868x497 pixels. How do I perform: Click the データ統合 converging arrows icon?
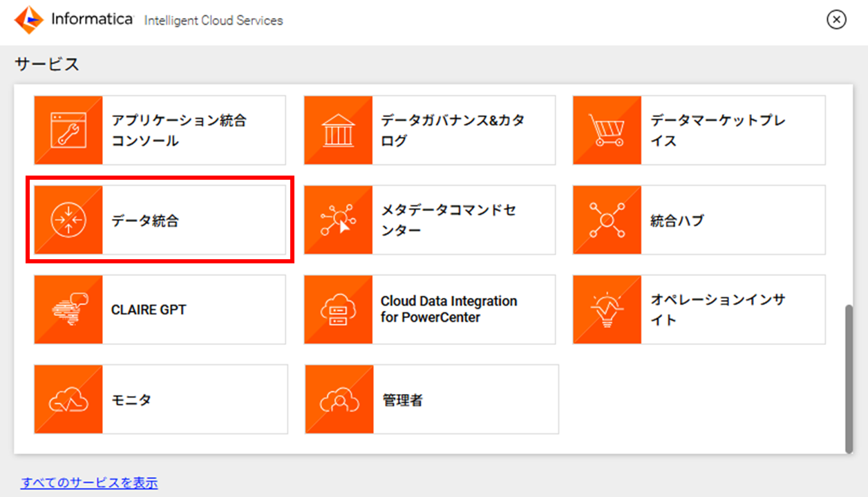[68, 220]
